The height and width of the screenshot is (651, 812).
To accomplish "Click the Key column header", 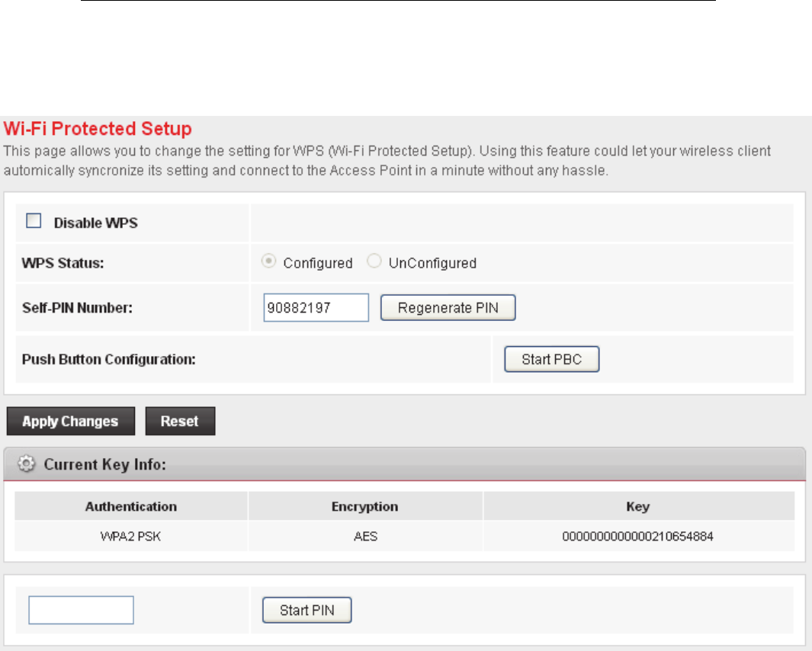I will click(x=637, y=506).
